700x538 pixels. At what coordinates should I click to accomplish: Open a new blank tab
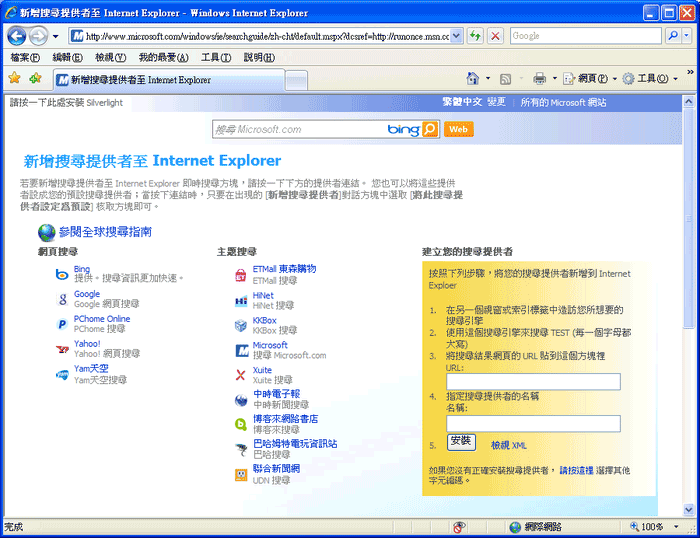click(296, 81)
